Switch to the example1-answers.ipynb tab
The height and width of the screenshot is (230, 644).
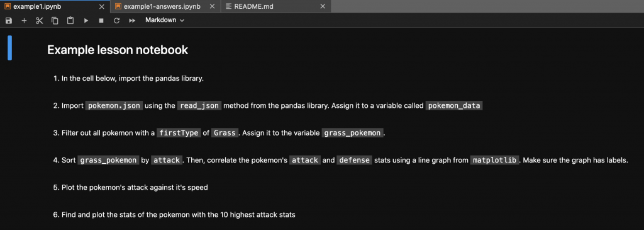click(x=162, y=6)
